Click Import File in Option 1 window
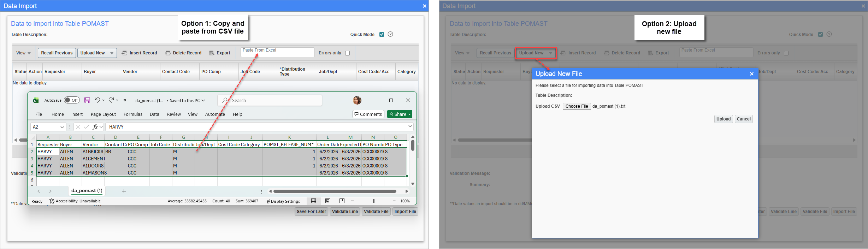 [x=405, y=212]
